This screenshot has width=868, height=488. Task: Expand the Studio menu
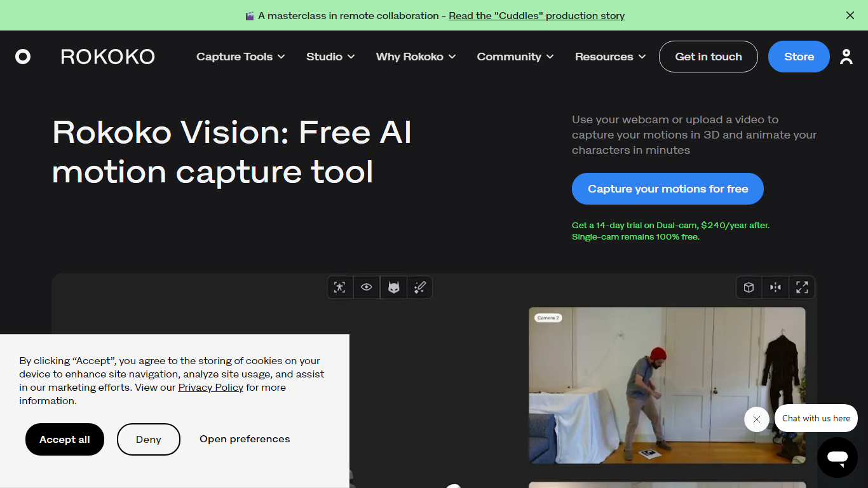coord(330,57)
